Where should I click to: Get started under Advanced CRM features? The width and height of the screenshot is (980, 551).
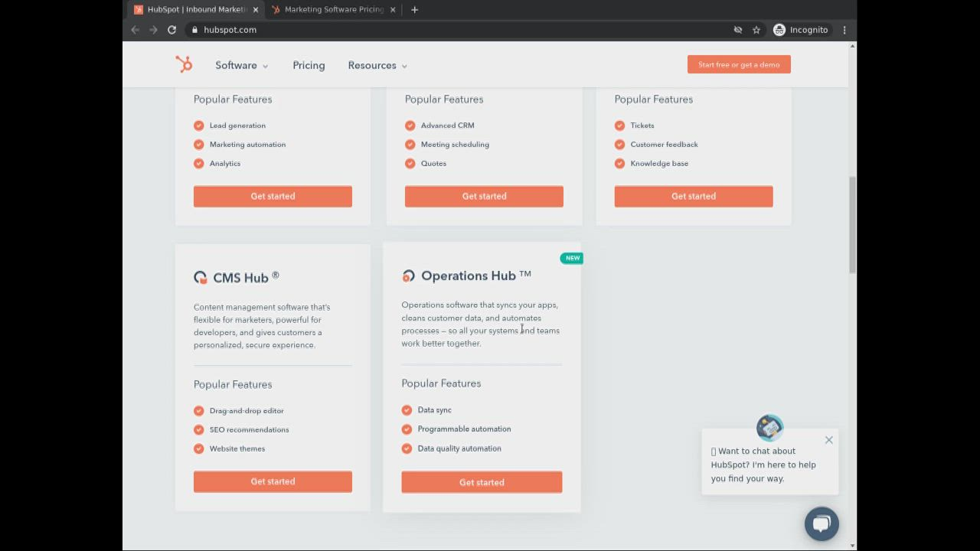pos(484,196)
